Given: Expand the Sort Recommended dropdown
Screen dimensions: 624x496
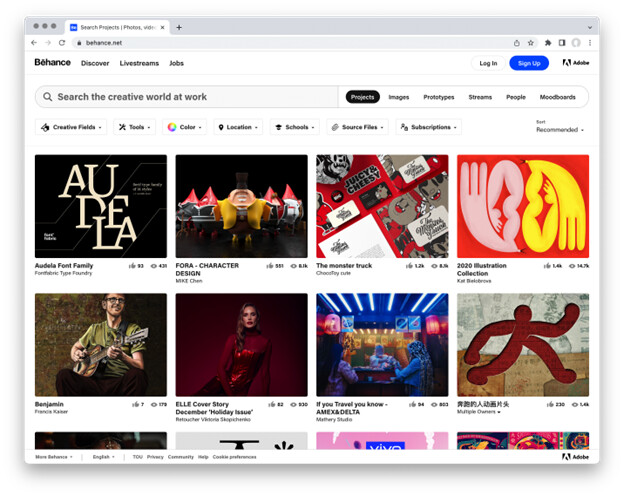Looking at the screenshot, I should [x=560, y=130].
